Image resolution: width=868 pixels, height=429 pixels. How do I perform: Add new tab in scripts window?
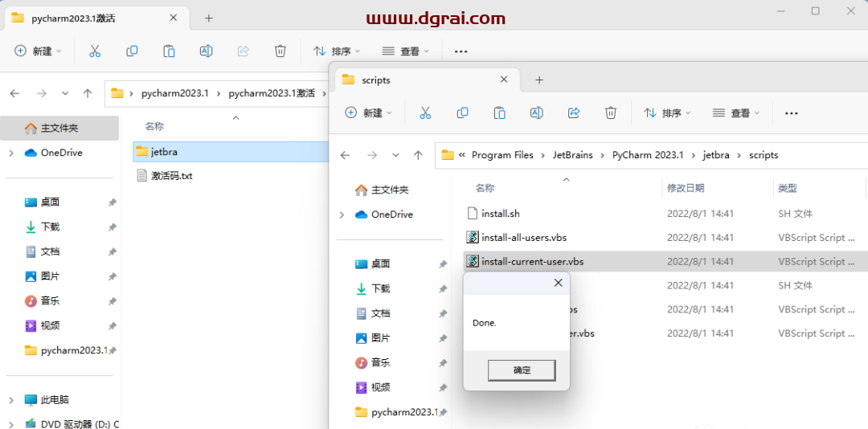[539, 80]
